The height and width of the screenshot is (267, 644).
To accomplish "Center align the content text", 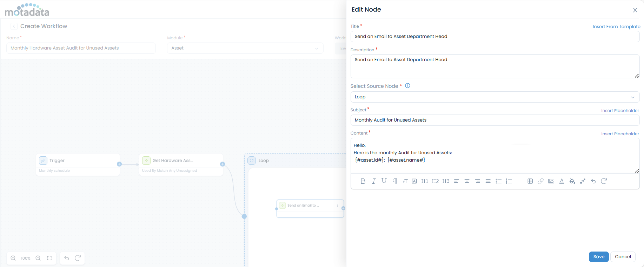I will [x=467, y=181].
